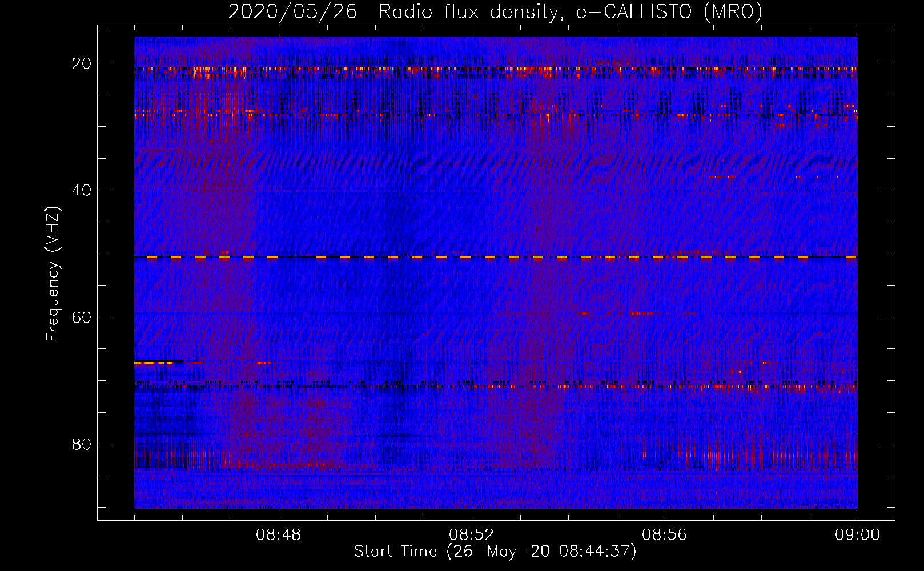Screen dimensions: 924x571
Task: Click the 80 MHz frequency tick label
Action: (x=82, y=444)
